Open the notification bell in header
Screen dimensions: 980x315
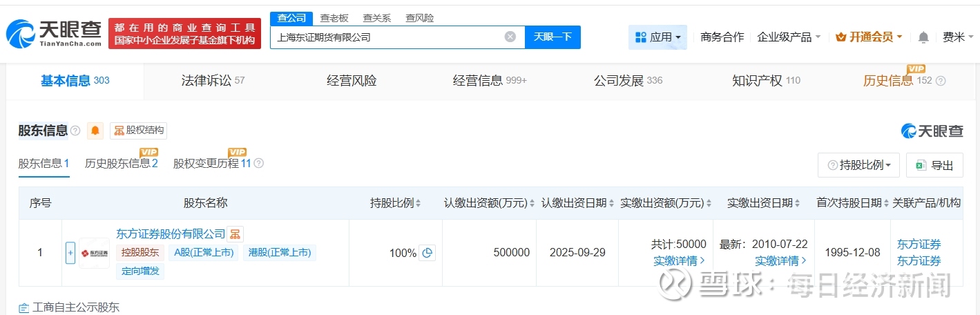click(923, 37)
